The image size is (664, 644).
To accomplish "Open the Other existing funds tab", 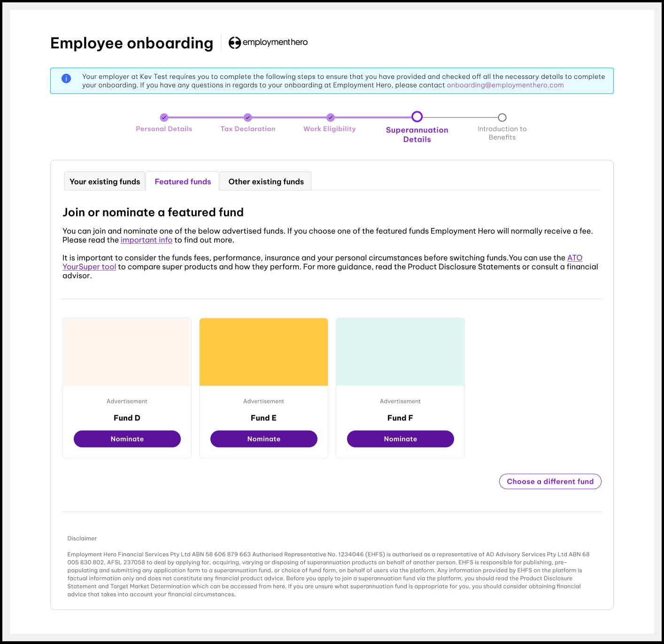I will click(266, 182).
